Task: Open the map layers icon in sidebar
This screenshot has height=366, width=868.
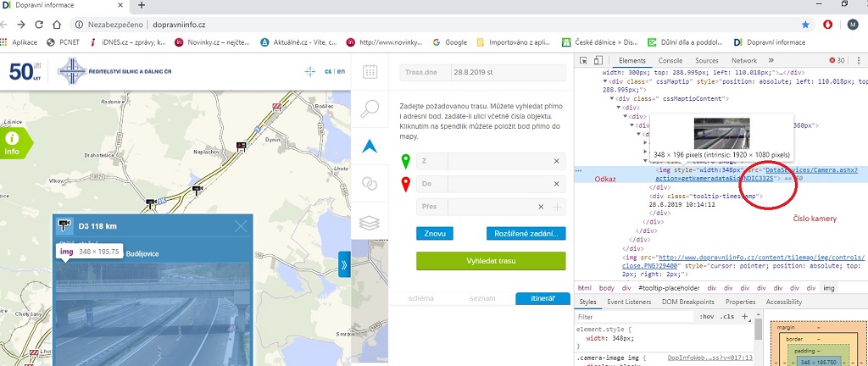Action: [370, 222]
